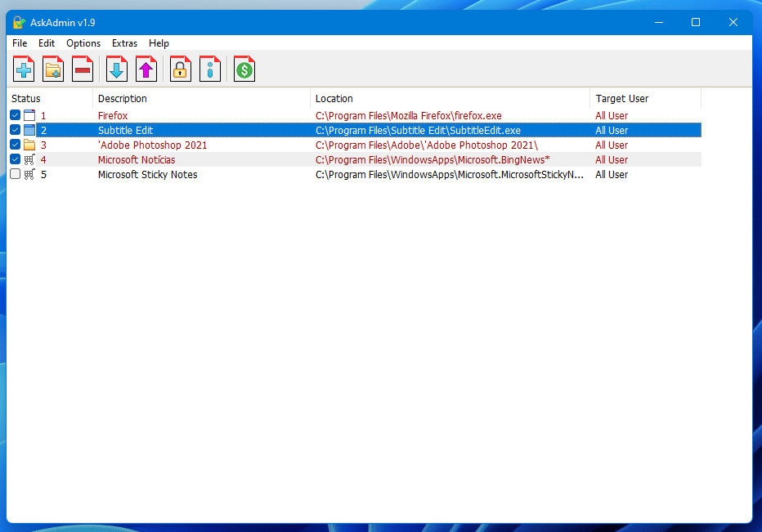Click All User in the Firefox row
The height and width of the screenshot is (532, 762).
[612, 115]
